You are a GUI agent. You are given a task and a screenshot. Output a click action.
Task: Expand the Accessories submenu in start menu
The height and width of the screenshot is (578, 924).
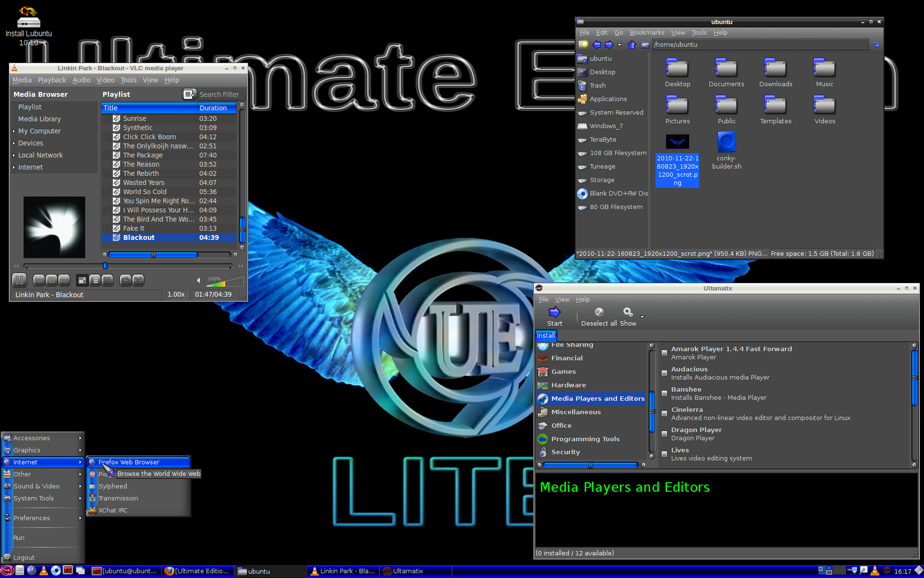[x=43, y=438]
